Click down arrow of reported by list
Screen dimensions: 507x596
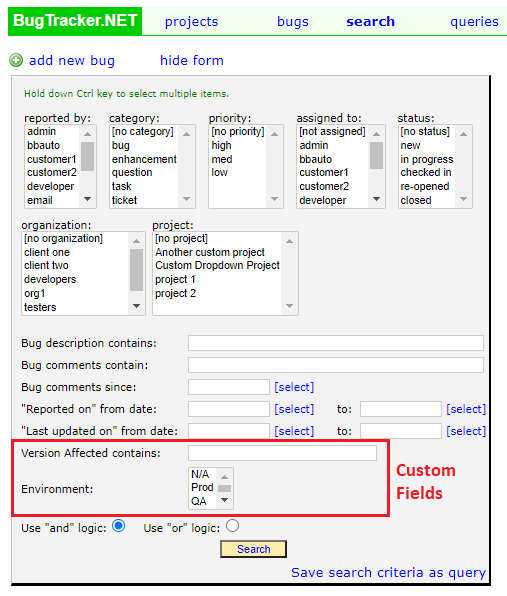point(87,199)
